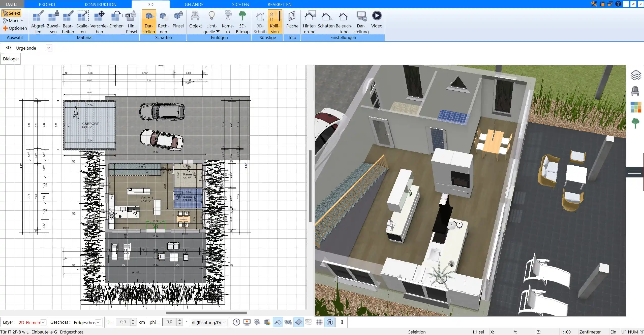Click the phi angle input field
This screenshot has width=644, height=335.
170,322
